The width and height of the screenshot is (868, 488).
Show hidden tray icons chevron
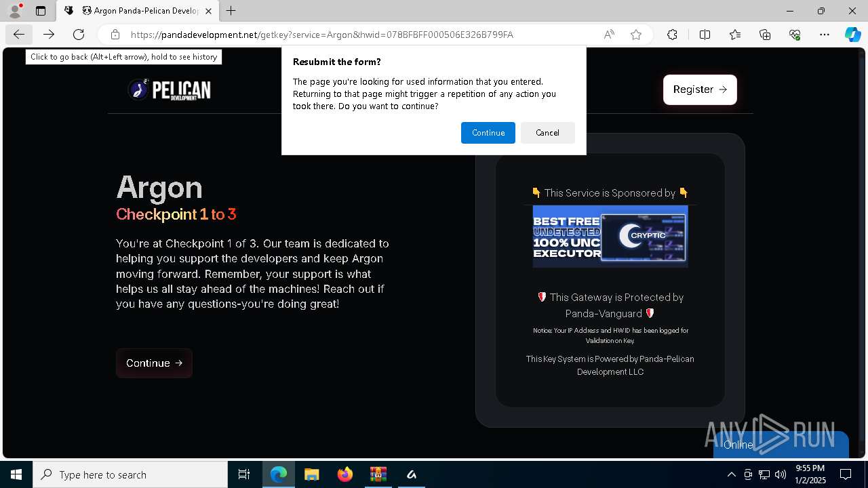point(731,474)
